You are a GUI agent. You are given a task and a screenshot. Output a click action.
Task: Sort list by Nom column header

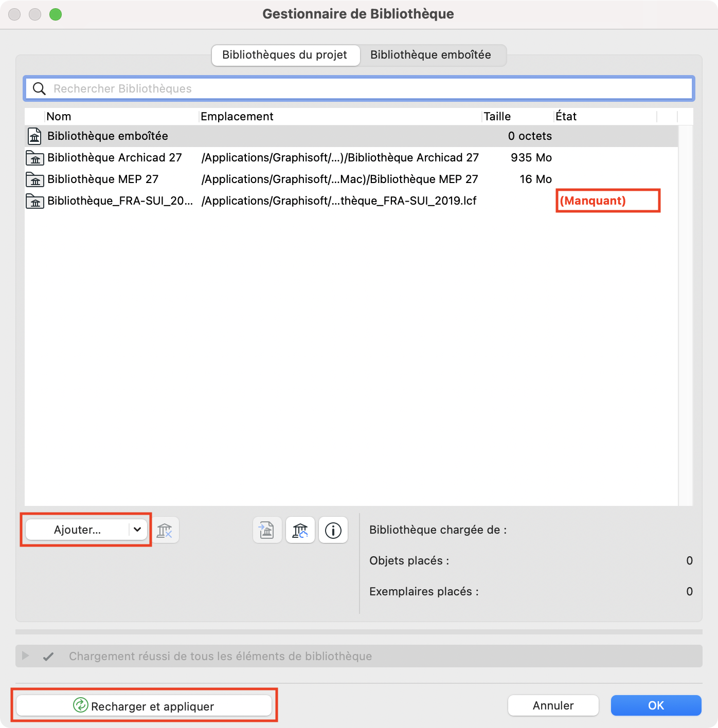121,117
